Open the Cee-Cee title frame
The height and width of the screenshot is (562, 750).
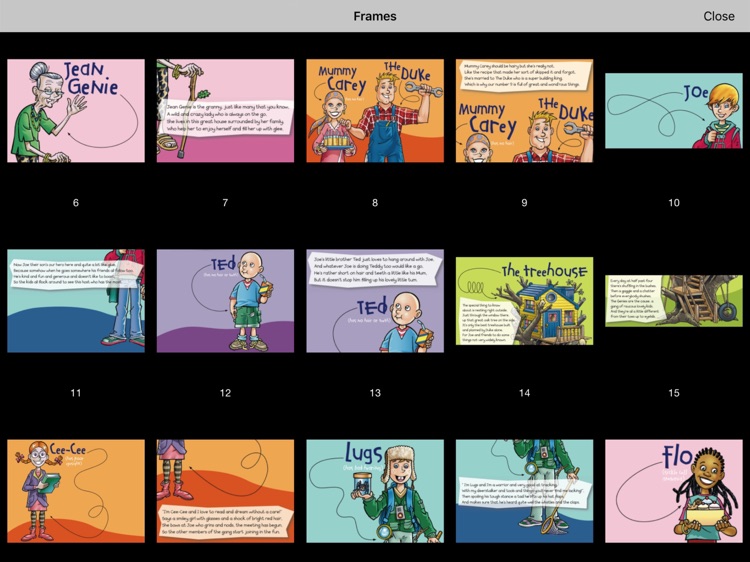[76, 491]
